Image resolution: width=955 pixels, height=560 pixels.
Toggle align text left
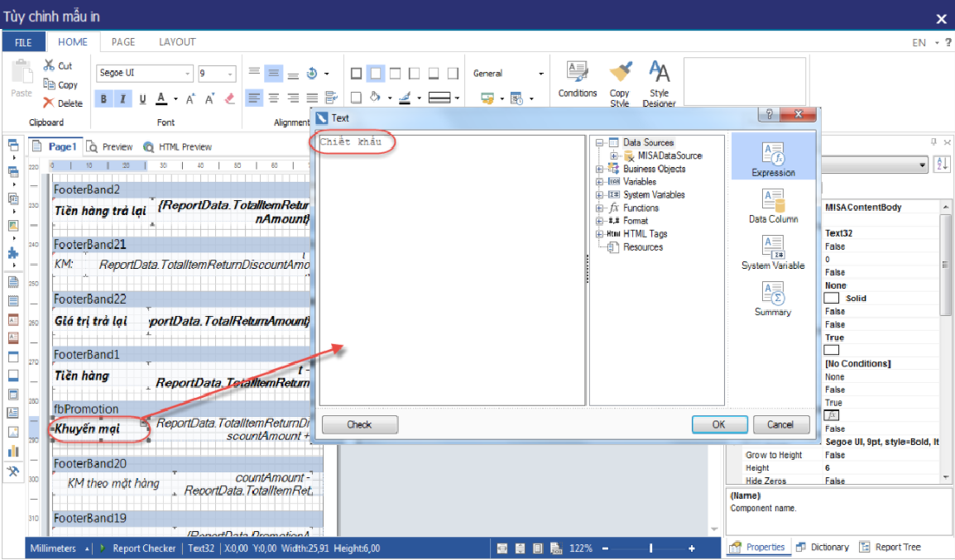coord(254,98)
